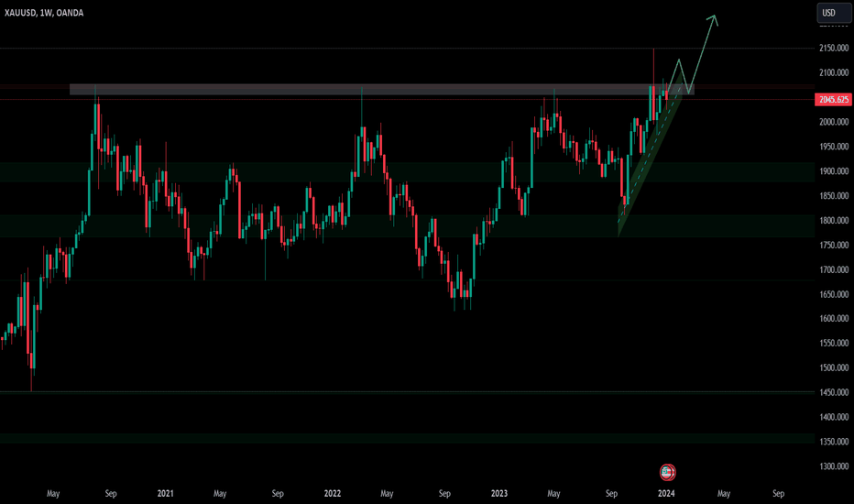Click the 1500.000 price axis label

click(834, 367)
